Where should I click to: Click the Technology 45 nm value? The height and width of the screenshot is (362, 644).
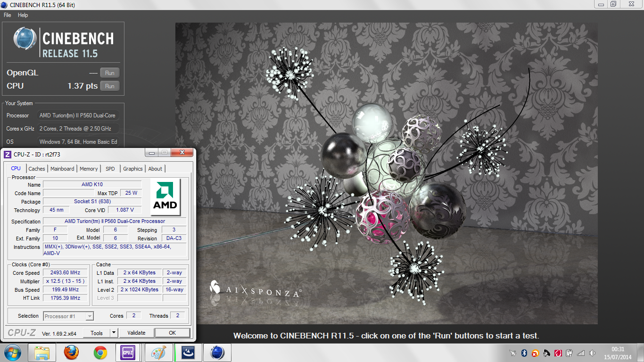coord(56,210)
